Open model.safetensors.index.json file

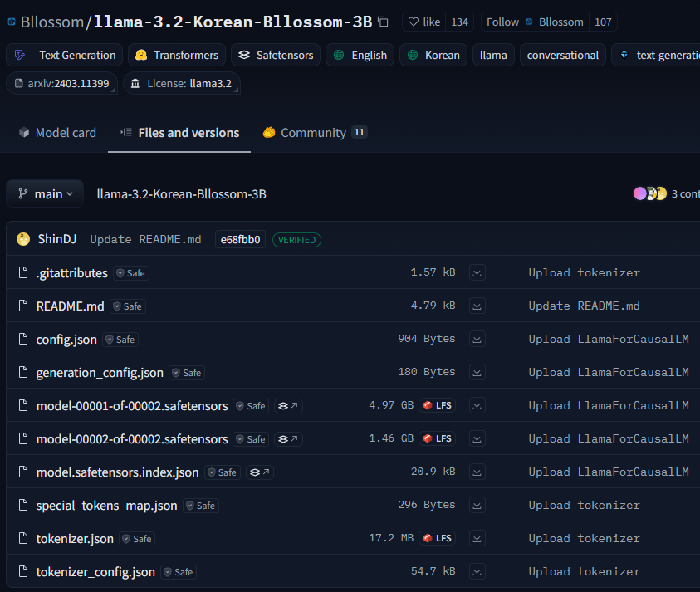(x=117, y=472)
